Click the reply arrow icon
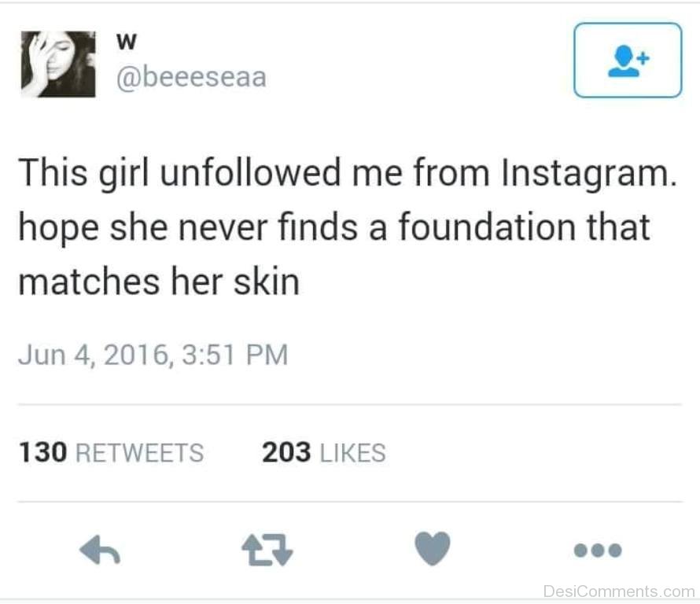This screenshot has width=700, height=604. (100, 550)
